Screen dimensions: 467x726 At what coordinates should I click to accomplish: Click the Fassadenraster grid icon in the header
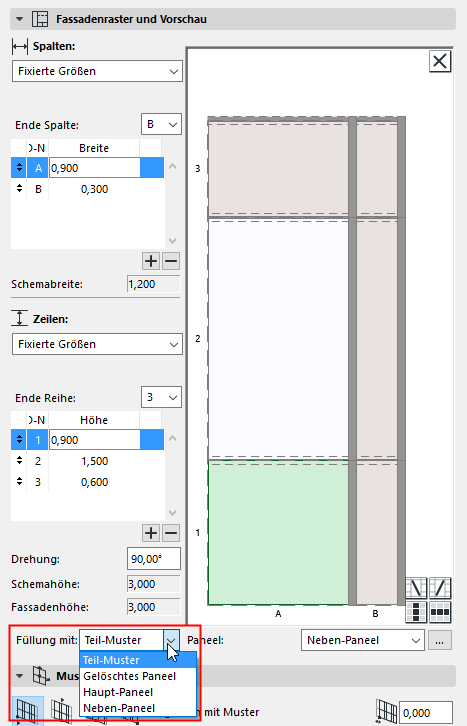click(40, 19)
